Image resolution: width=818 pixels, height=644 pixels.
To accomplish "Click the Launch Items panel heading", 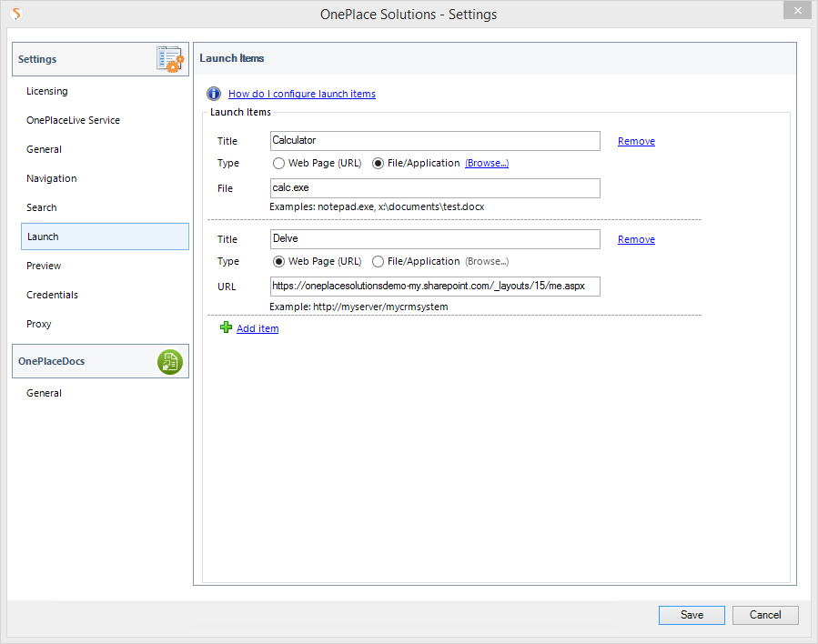I will (x=232, y=58).
